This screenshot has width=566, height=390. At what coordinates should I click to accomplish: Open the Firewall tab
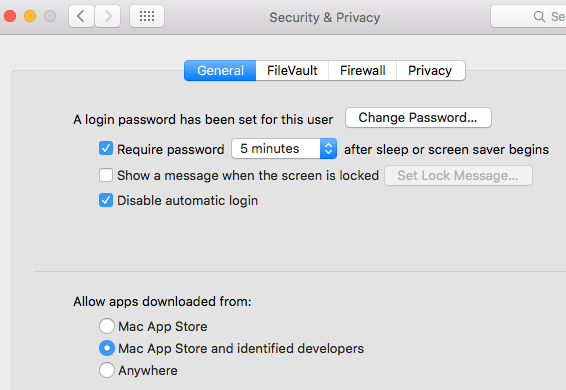pos(362,70)
